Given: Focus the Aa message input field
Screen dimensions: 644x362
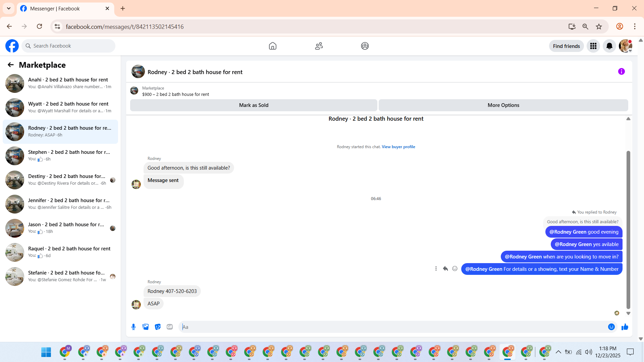Looking at the screenshot, I should click(x=392, y=327).
